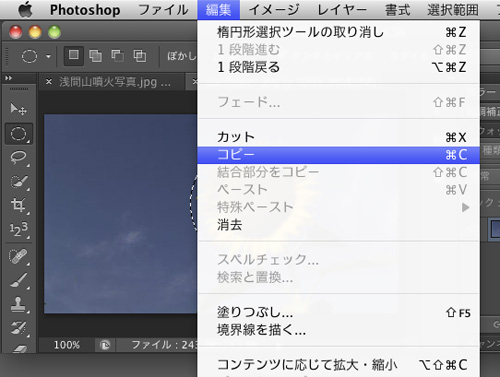Close the 浅間山噴火写真.jpg tab
The image size is (500, 377).
(x=49, y=81)
